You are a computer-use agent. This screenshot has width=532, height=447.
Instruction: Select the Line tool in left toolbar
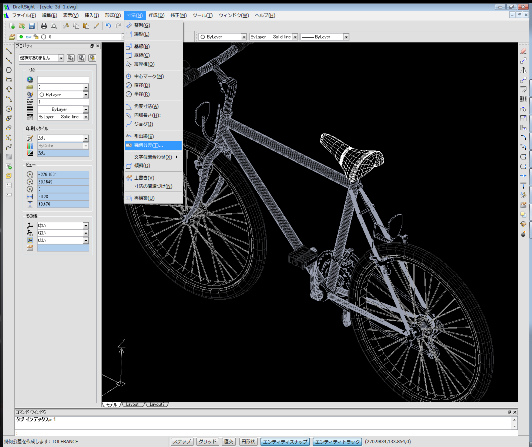[x=9, y=51]
